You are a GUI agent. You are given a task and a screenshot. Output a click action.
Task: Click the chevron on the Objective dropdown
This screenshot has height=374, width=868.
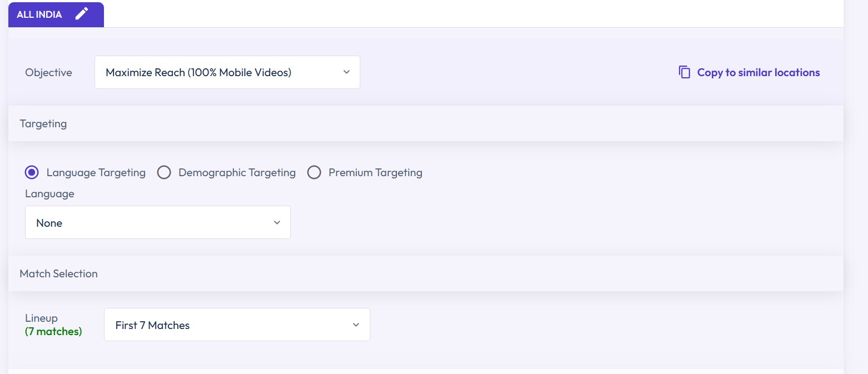(346, 72)
